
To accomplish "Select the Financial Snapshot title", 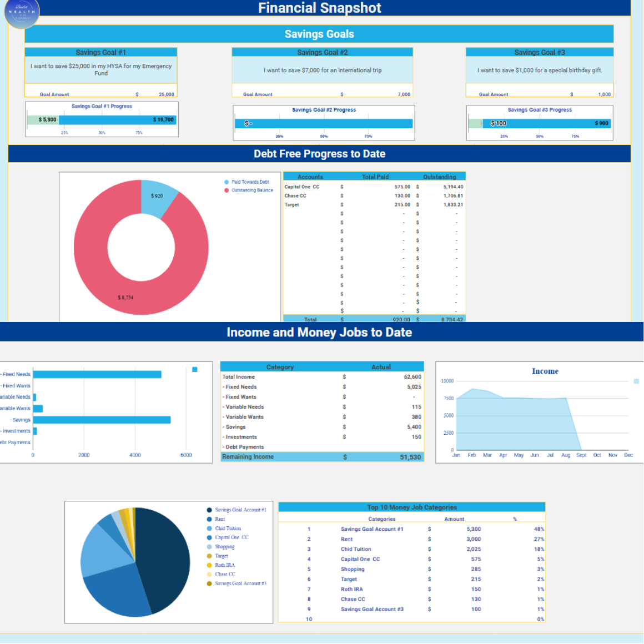I will (319, 8).
